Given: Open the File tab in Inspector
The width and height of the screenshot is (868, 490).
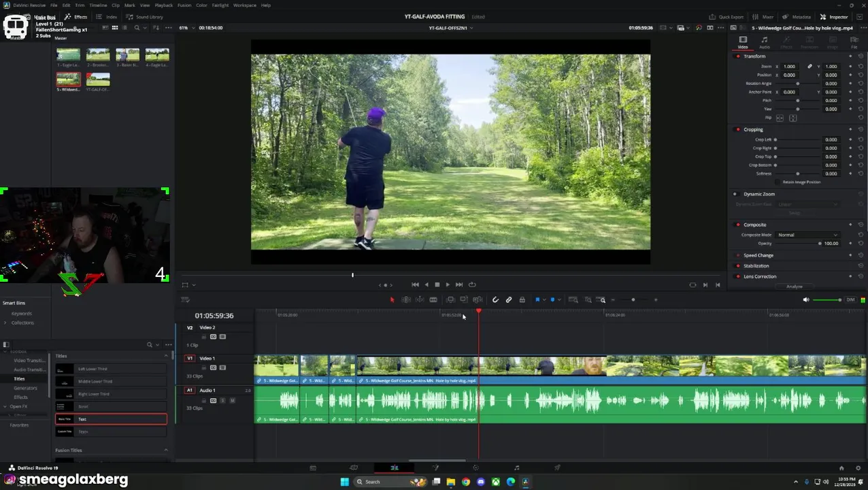Looking at the screenshot, I should (854, 42).
